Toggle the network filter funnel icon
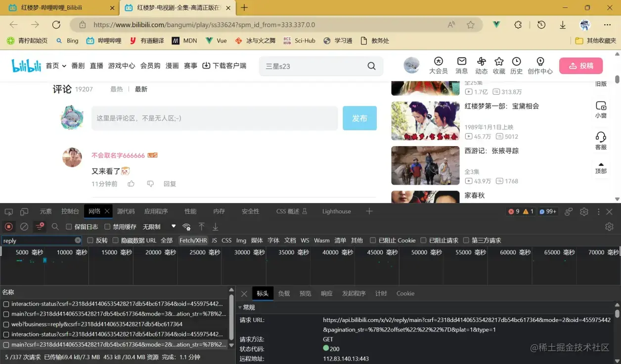The width and height of the screenshot is (621, 364). point(40,227)
